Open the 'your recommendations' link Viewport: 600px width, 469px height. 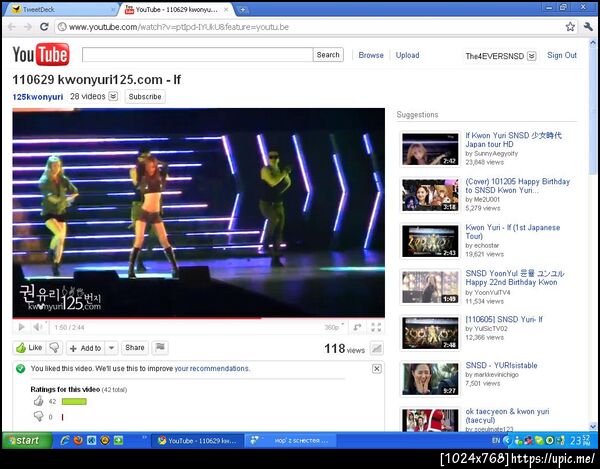(x=211, y=368)
